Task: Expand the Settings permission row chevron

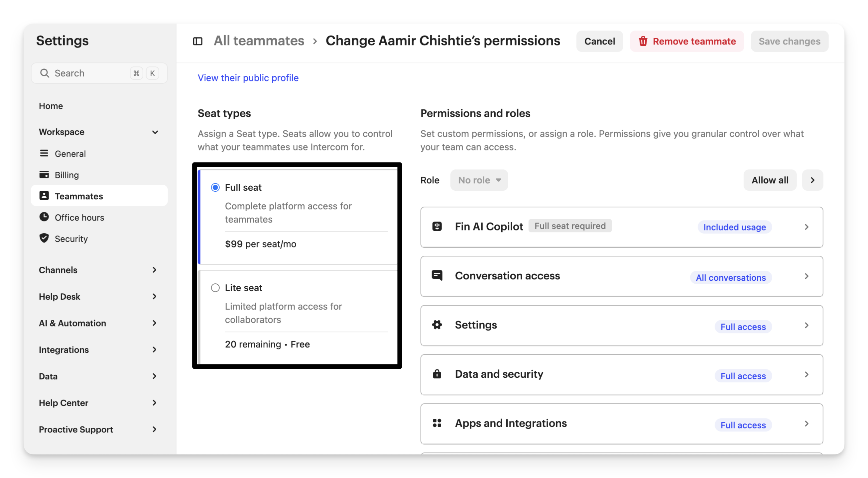Action: (807, 326)
